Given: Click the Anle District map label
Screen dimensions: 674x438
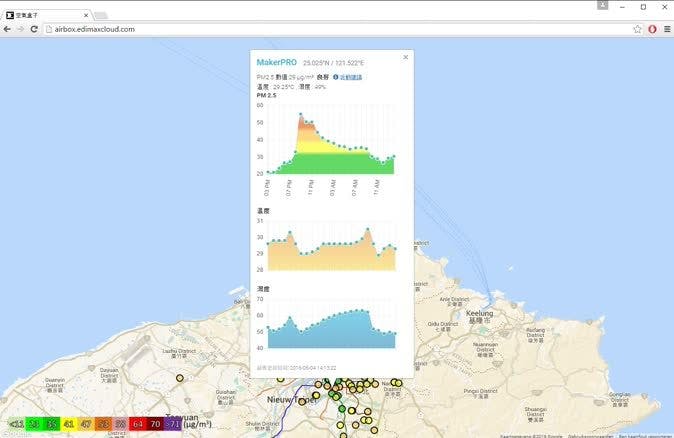Looking at the screenshot, I should click(454, 301).
